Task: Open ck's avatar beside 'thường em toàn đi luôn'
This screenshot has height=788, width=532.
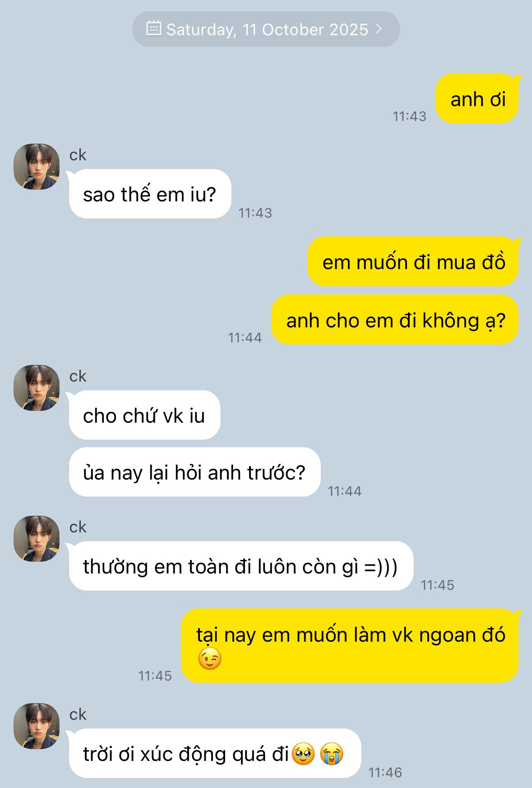Action: (37, 539)
